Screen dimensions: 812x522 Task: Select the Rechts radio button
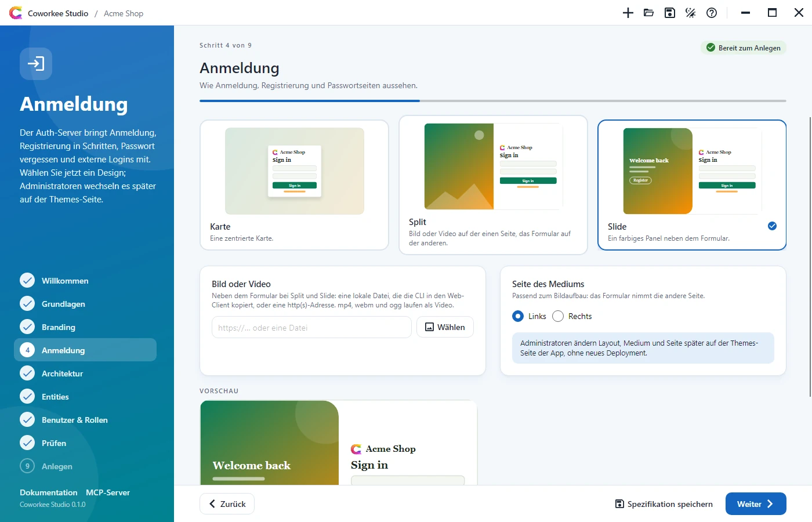click(x=558, y=316)
